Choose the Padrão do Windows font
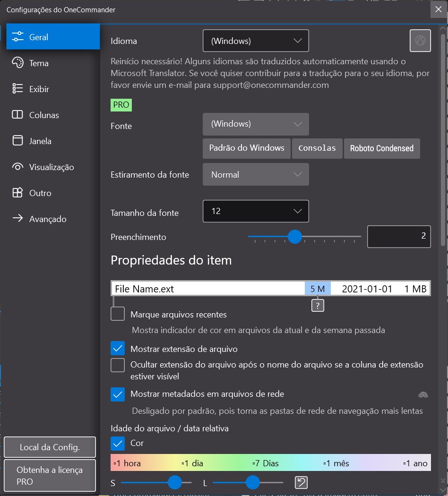 tap(247, 148)
